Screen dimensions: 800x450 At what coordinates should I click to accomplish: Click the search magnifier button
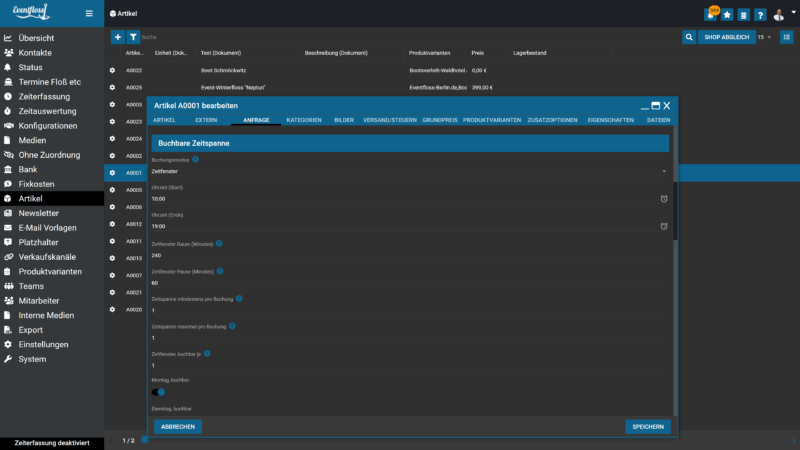[689, 37]
